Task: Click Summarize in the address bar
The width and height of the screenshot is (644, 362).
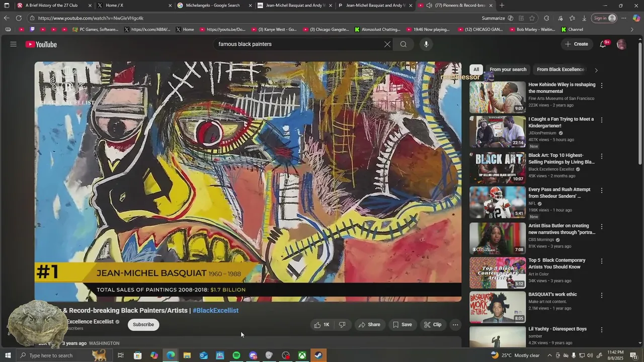Action: [x=493, y=18]
